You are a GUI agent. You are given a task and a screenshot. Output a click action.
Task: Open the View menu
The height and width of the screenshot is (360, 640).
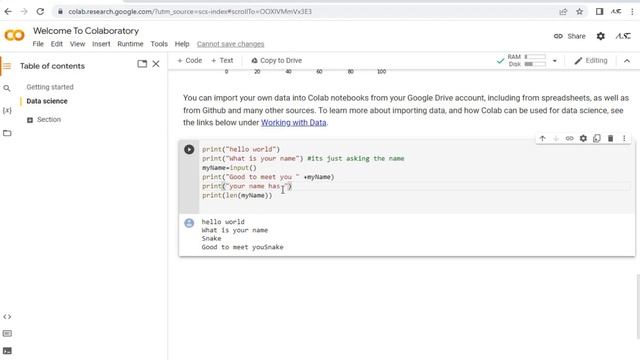click(x=77, y=44)
